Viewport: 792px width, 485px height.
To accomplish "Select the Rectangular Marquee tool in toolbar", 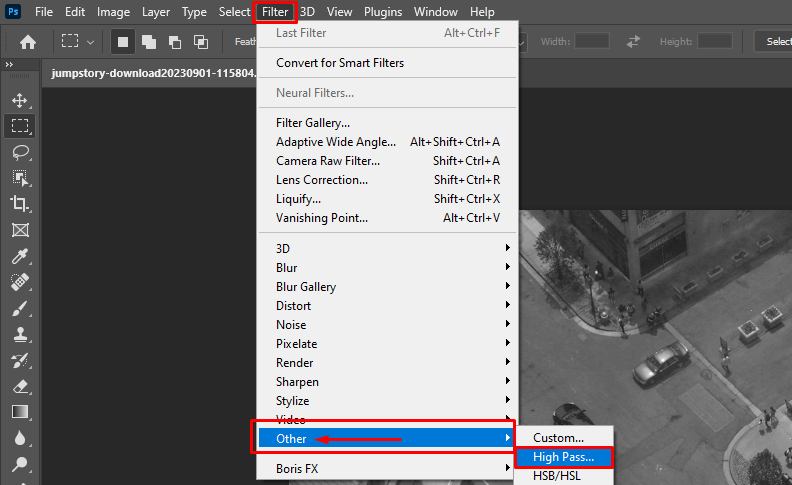I will coord(20,126).
